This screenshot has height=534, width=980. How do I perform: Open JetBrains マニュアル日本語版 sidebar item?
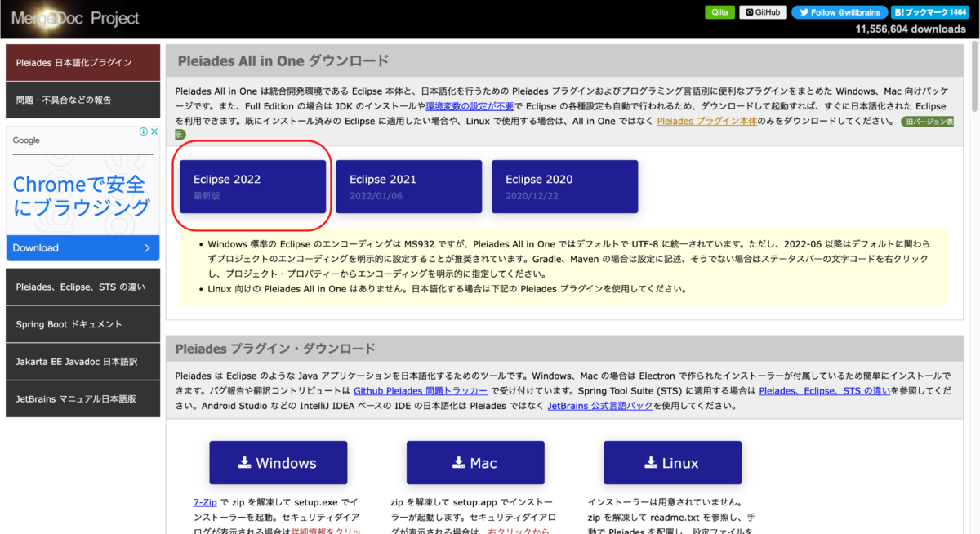pos(82,398)
